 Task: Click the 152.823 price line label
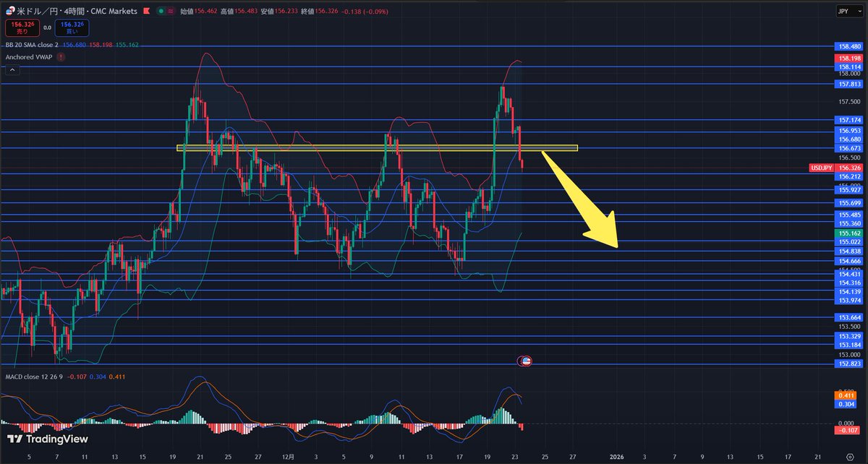849,364
